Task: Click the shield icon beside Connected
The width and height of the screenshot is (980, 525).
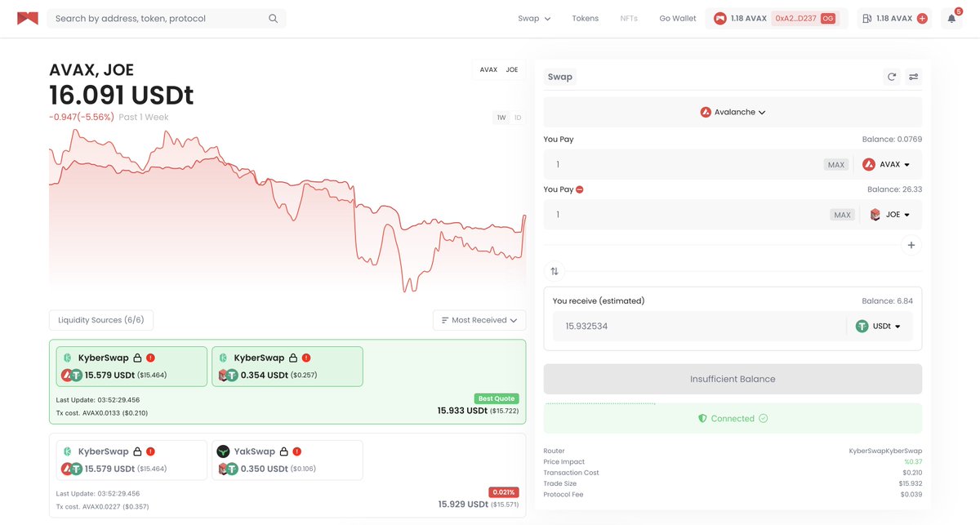Action: pyautogui.click(x=702, y=418)
